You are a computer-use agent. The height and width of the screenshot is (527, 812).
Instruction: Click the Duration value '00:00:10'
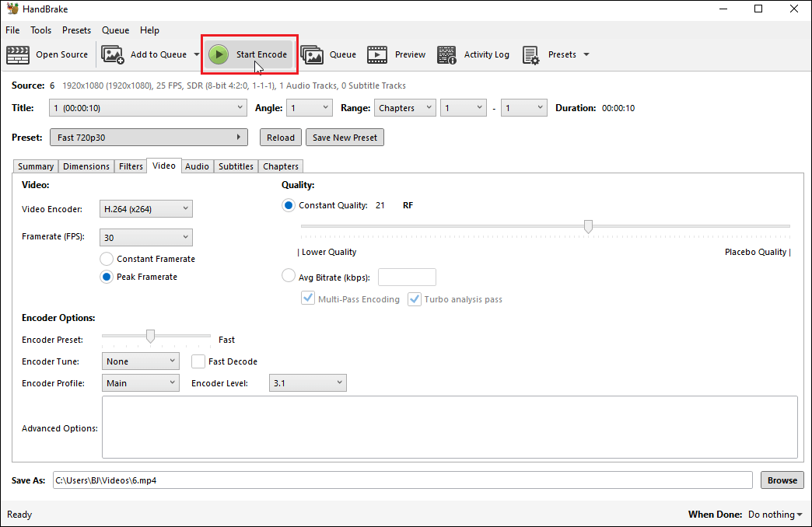(x=618, y=108)
